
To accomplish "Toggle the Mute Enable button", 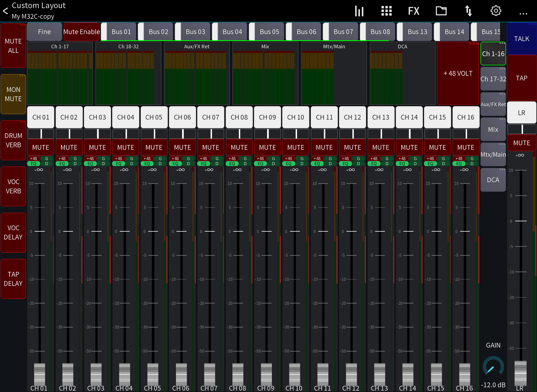I will click(x=81, y=32).
